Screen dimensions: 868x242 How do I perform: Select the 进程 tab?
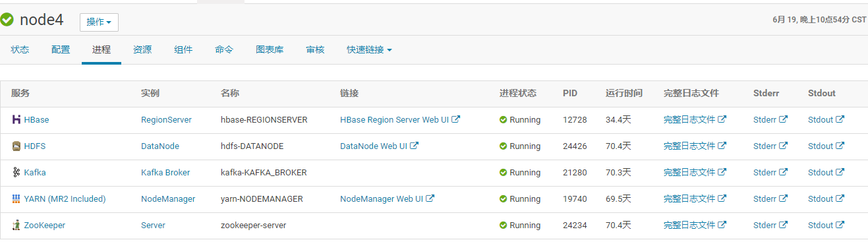[x=101, y=49]
